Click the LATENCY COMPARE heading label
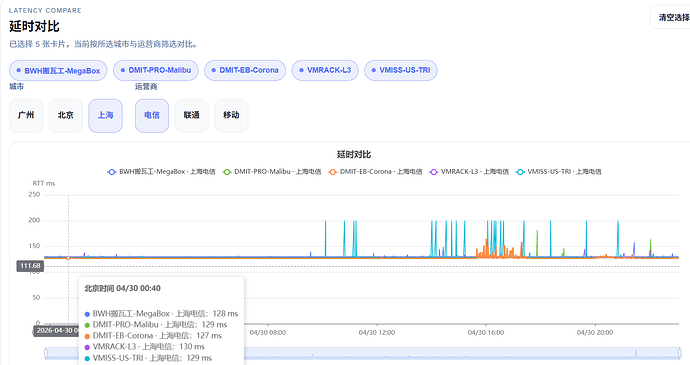The width and height of the screenshot is (690, 365). point(45,10)
